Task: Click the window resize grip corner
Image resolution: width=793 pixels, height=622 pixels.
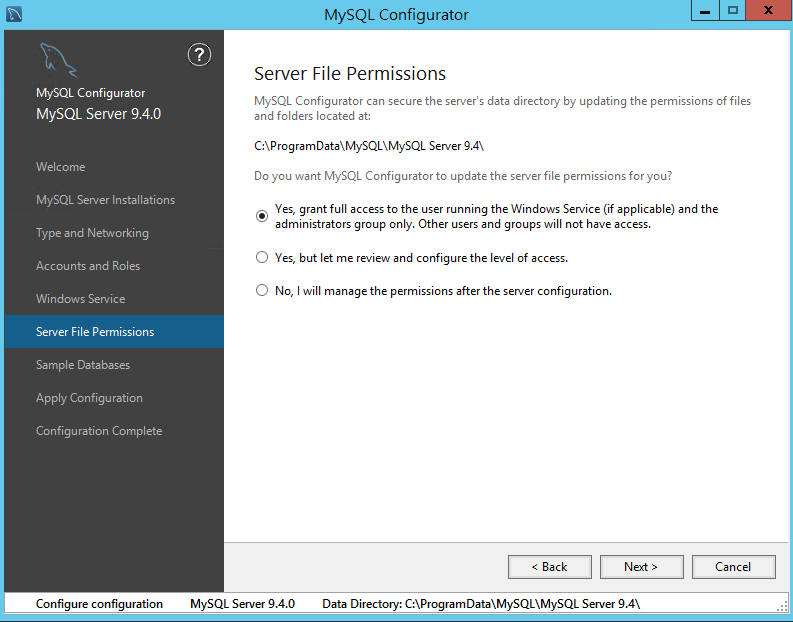Action: coord(782,606)
